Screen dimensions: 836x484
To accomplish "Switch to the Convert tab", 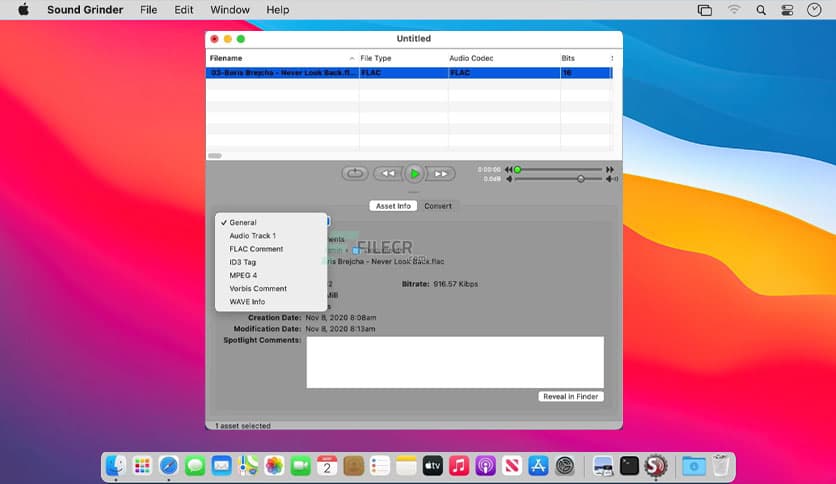I will tap(438, 206).
